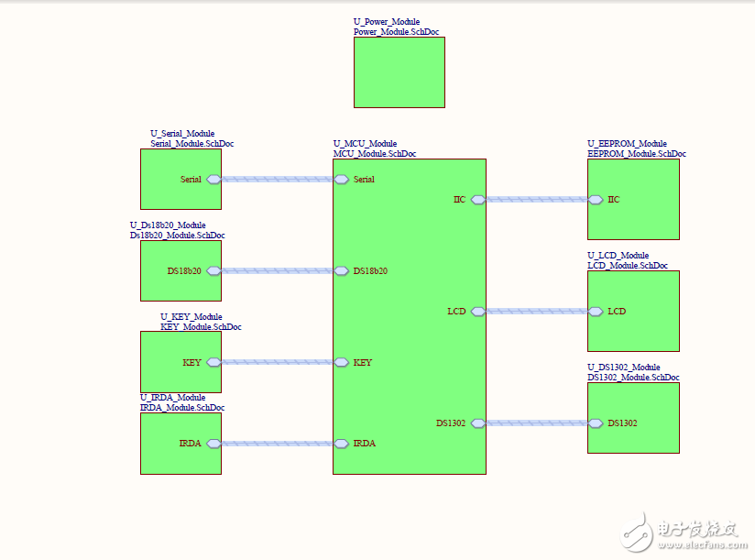Click the LCD_Module.SchDoc filename label
This screenshot has width=755, height=560.
628,265
